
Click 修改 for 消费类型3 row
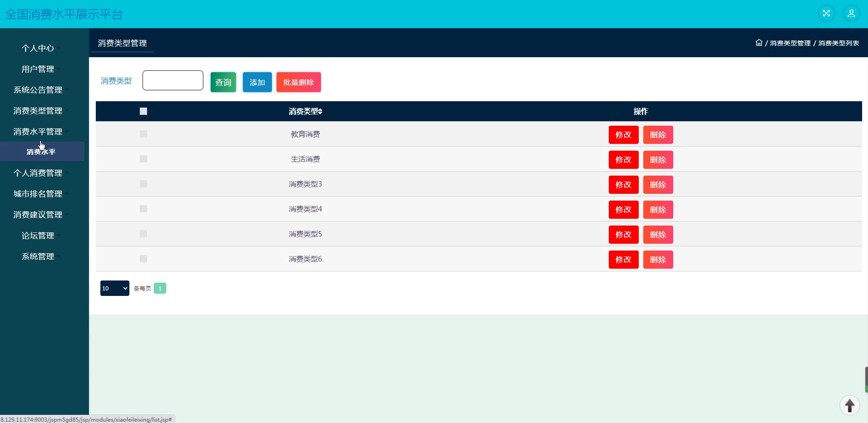click(x=624, y=185)
